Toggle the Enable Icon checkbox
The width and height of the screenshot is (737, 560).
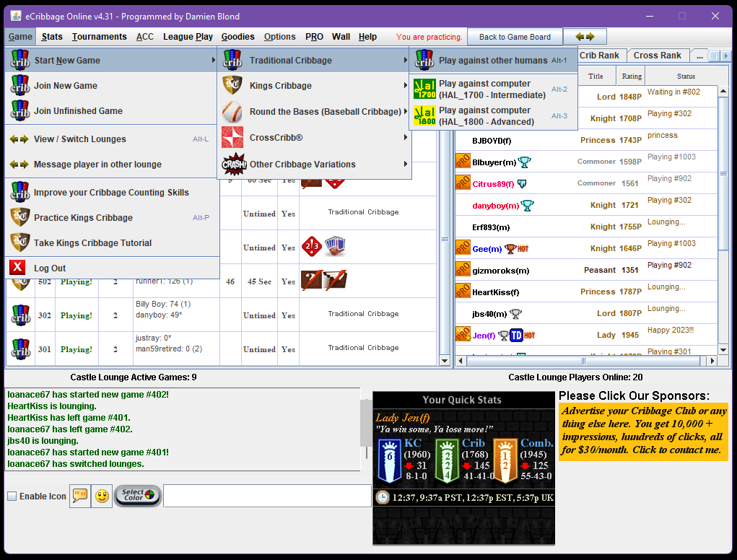[12, 496]
